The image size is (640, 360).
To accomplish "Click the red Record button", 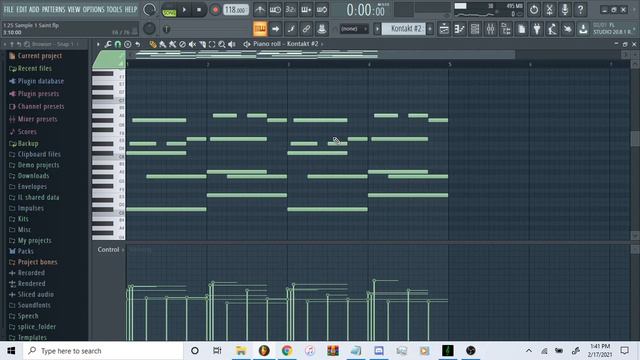I will point(215,9).
